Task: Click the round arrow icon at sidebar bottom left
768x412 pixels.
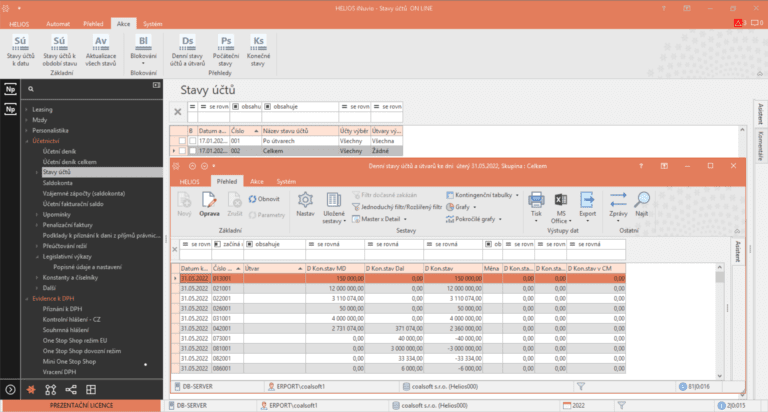Action: 10,389
